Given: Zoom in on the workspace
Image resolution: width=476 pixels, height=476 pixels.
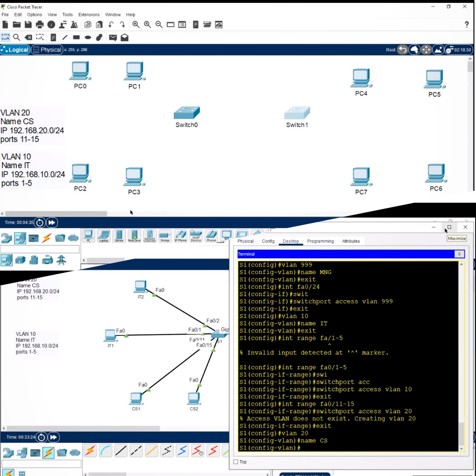Looking at the screenshot, I should (136, 25).
